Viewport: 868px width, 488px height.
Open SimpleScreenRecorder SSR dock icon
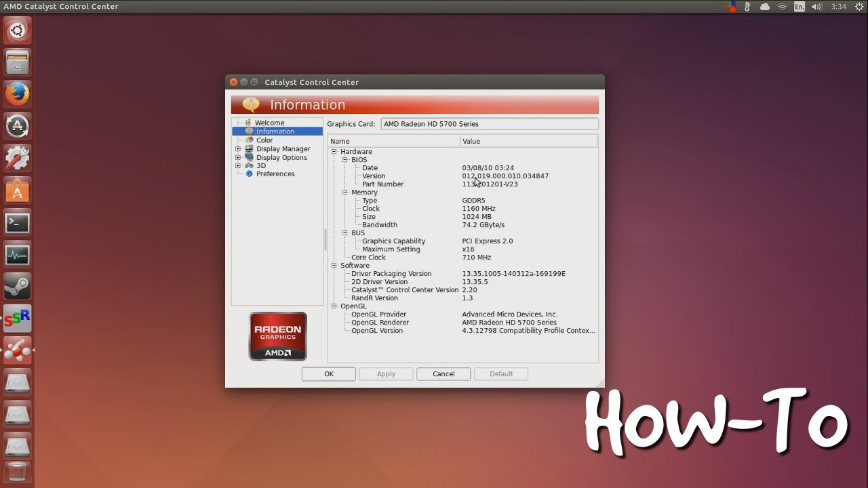[x=17, y=319]
